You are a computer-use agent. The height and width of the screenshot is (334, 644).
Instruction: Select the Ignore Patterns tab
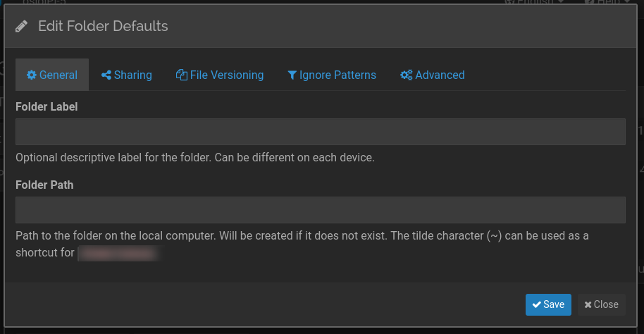pos(332,75)
